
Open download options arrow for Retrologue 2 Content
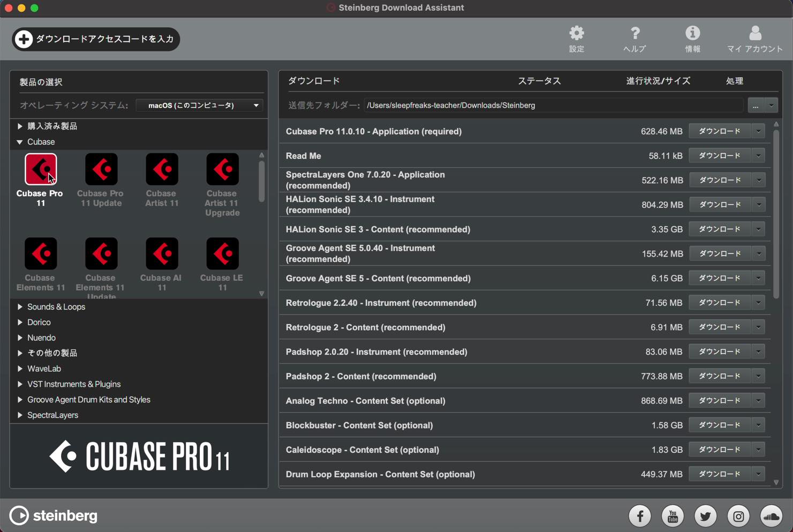[x=758, y=327]
